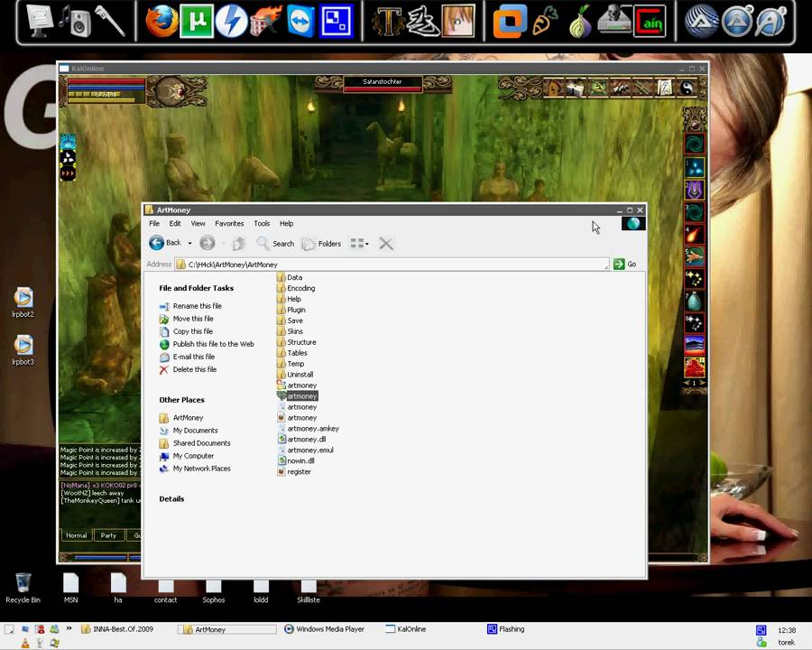The width and height of the screenshot is (812, 650).
Task: Open the Favorites menu
Action: (x=229, y=223)
